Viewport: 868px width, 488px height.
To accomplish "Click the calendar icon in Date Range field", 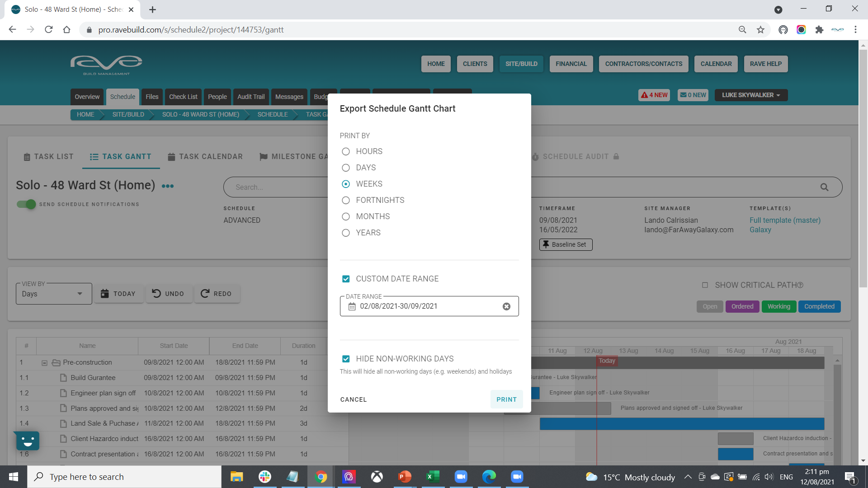I will pyautogui.click(x=352, y=306).
